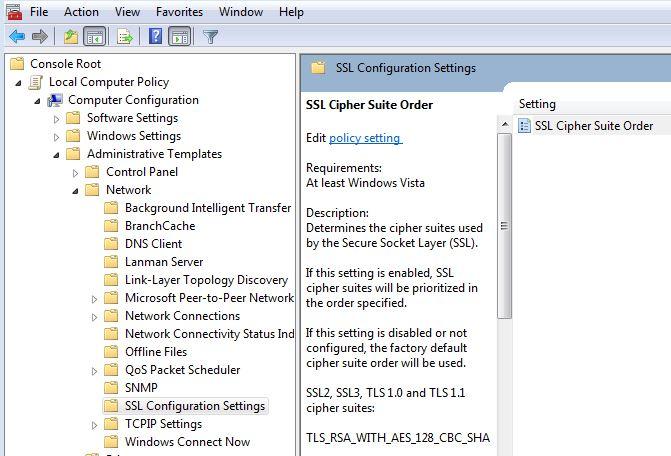Click the SSL Cipher Suite Order setting icon
Image resolution: width=671 pixels, height=456 pixels.
(x=524, y=126)
